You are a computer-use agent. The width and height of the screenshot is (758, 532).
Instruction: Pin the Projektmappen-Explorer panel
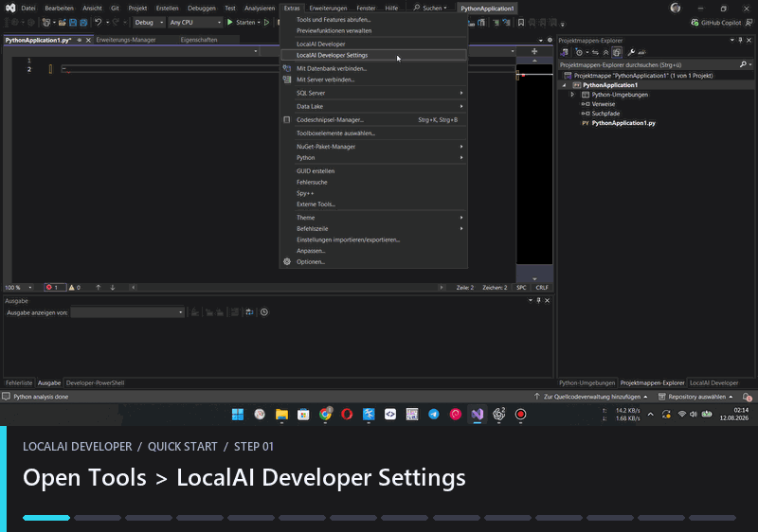click(x=740, y=40)
